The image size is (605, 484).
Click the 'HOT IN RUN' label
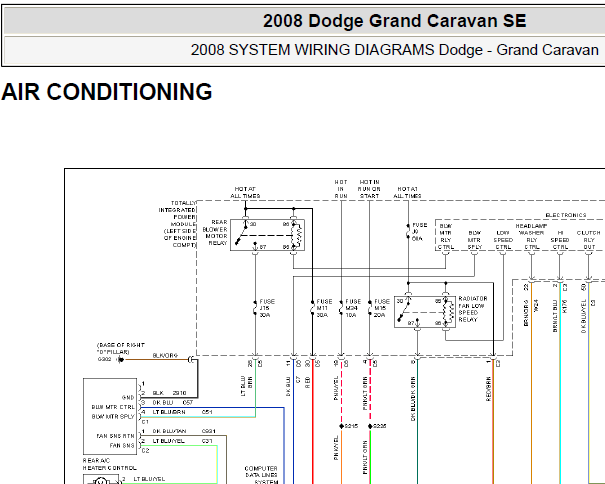341,189
